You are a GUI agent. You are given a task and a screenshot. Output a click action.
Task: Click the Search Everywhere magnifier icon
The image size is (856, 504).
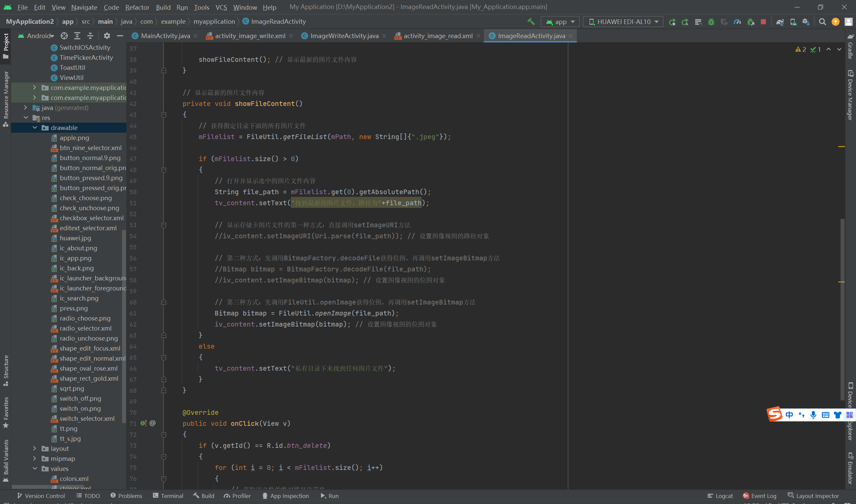(x=822, y=22)
